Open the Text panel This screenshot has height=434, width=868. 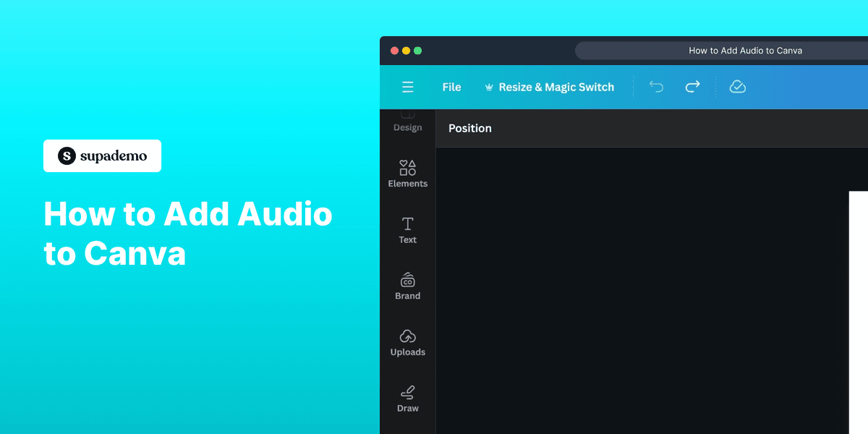click(x=407, y=230)
